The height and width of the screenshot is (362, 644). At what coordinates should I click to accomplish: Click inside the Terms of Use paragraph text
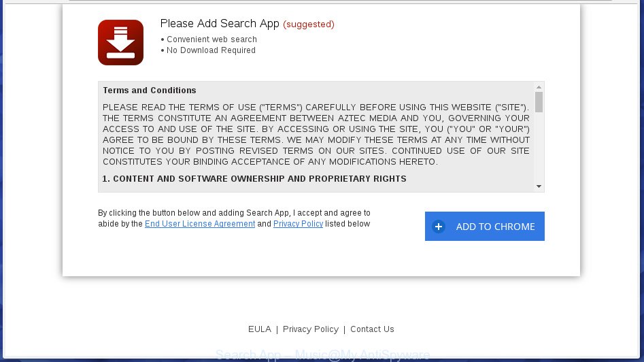[316, 134]
